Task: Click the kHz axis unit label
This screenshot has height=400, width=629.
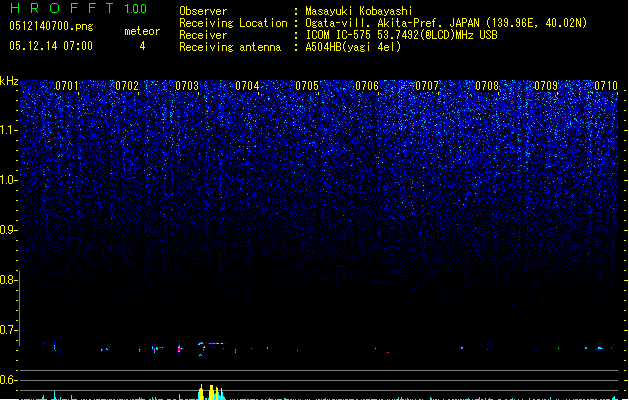Action: click(9, 81)
